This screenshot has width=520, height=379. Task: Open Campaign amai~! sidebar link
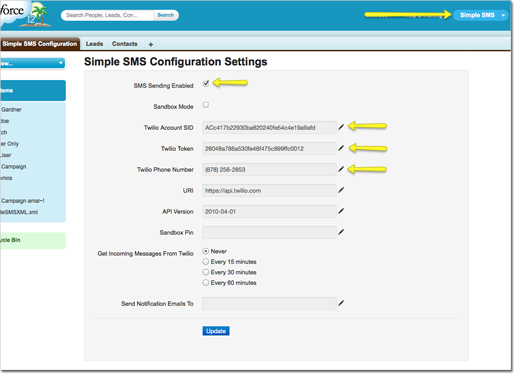22,201
